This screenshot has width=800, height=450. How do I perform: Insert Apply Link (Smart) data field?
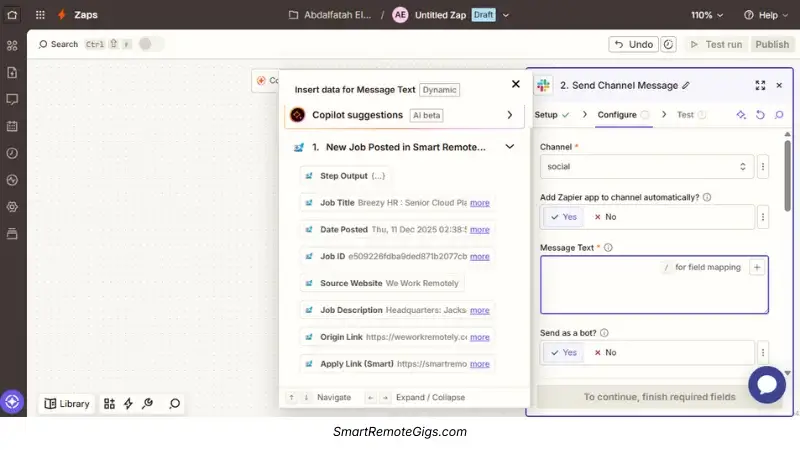397,364
